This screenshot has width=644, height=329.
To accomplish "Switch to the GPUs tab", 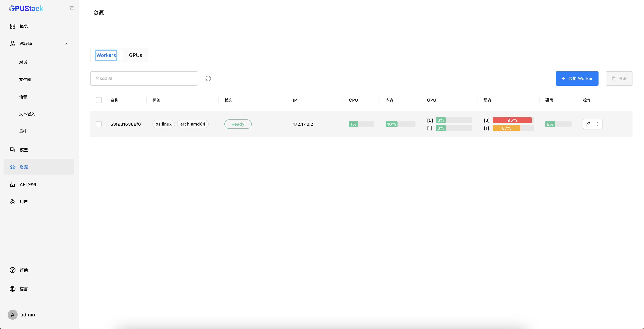I will (135, 55).
